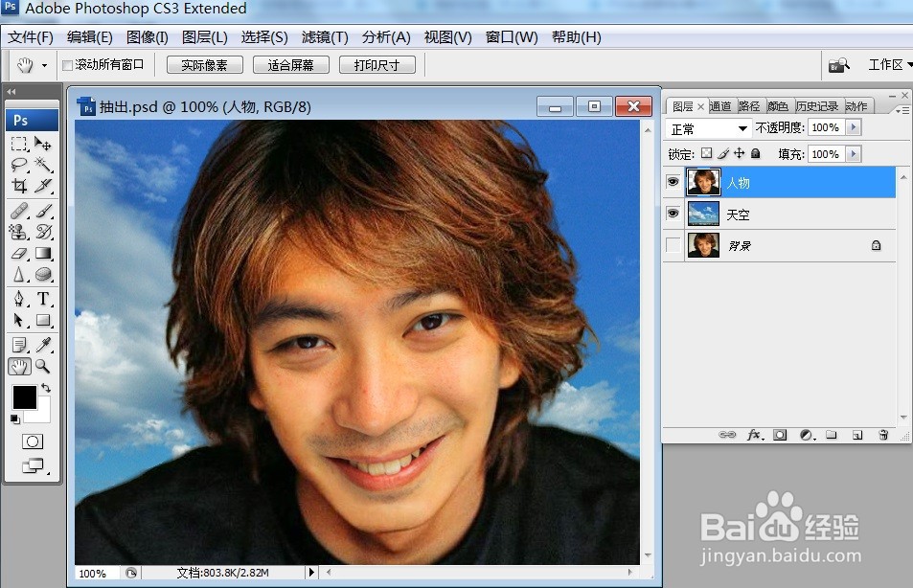The height and width of the screenshot is (588, 913).
Task: Toggle lock position
Action: [x=740, y=153]
